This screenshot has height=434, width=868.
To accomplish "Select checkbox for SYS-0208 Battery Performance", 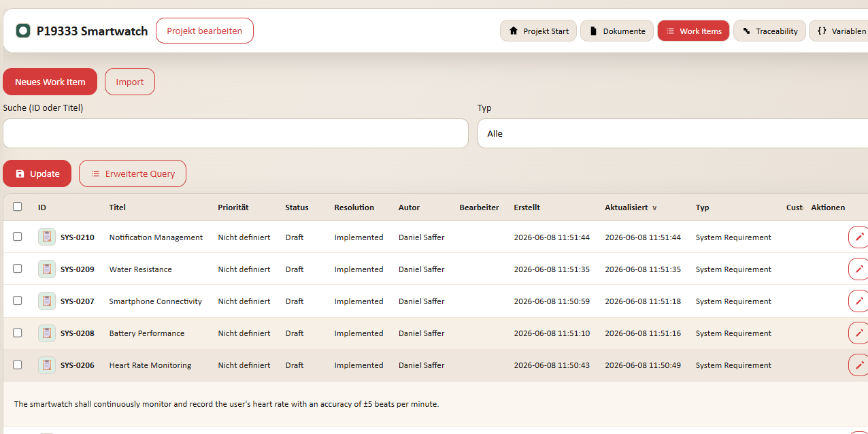I will point(18,333).
